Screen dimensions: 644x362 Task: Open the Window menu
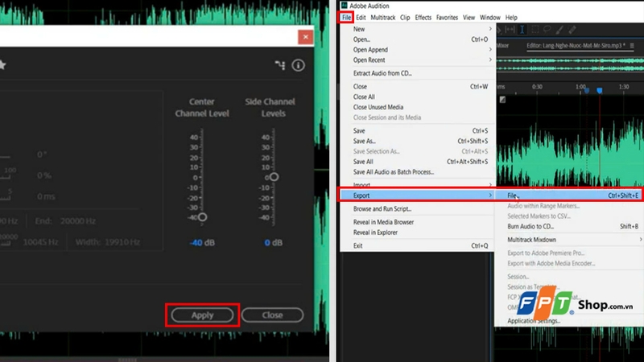490,17
